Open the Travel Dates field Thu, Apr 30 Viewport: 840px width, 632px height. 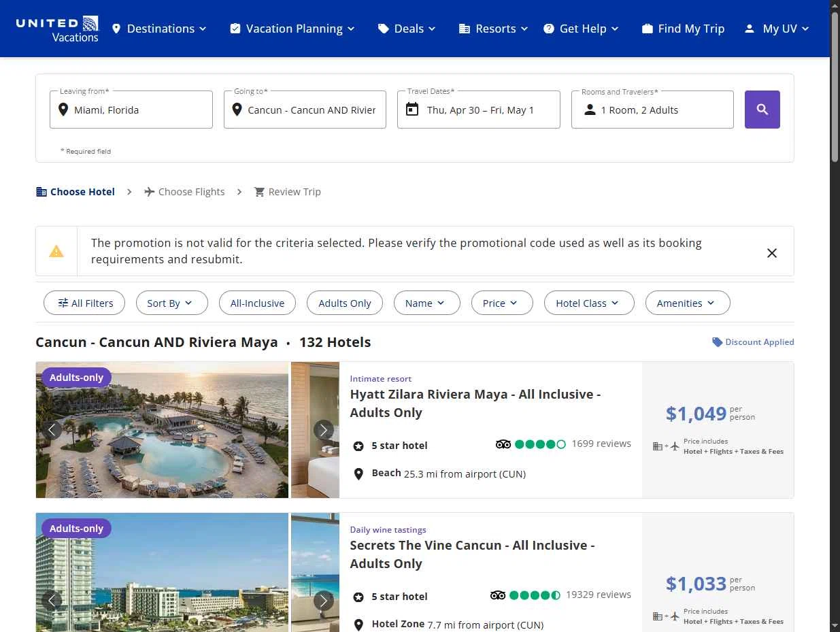[x=479, y=110]
